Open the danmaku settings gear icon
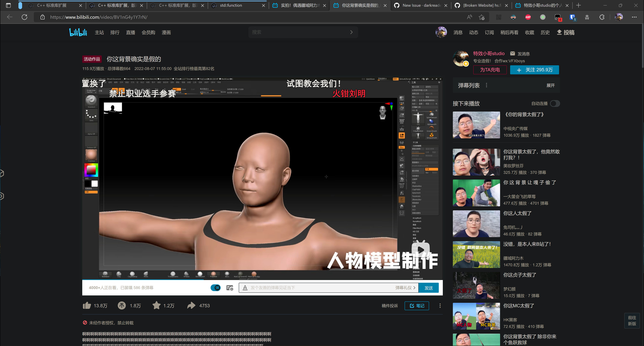Screen dimensions: 644x346 [230, 288]
